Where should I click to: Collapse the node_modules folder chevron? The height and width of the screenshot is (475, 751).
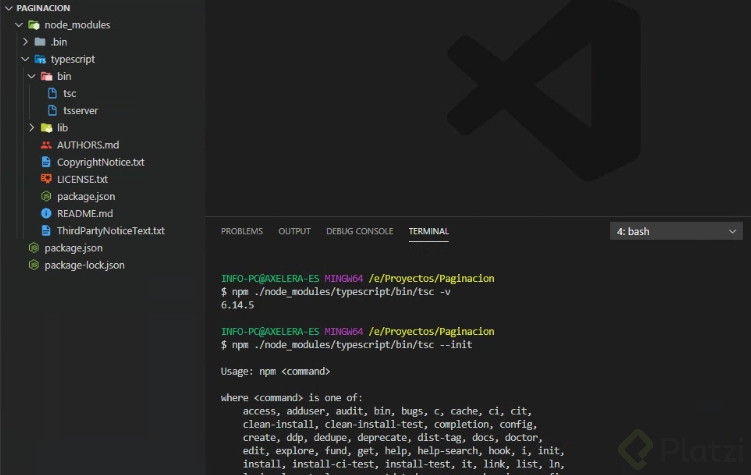pos(19,25)
